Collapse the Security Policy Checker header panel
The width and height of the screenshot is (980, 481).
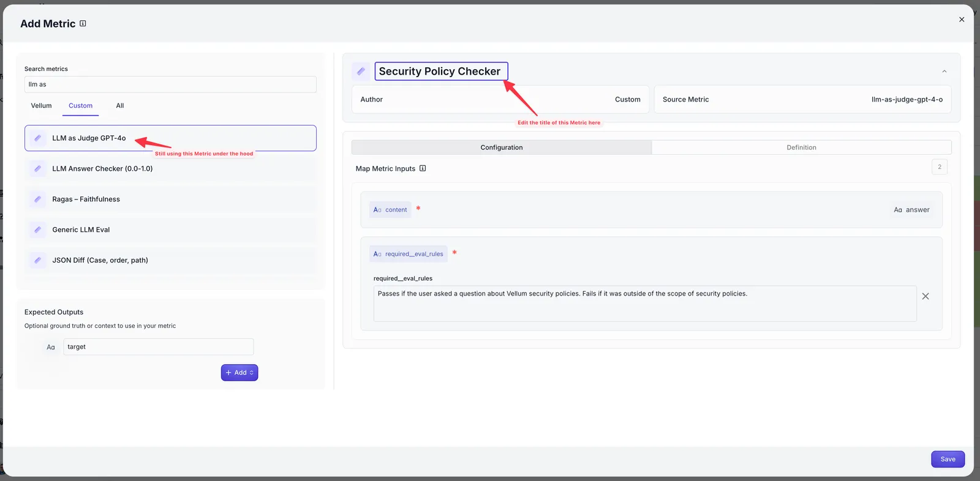pyautogui.click(x=944, y=72)
